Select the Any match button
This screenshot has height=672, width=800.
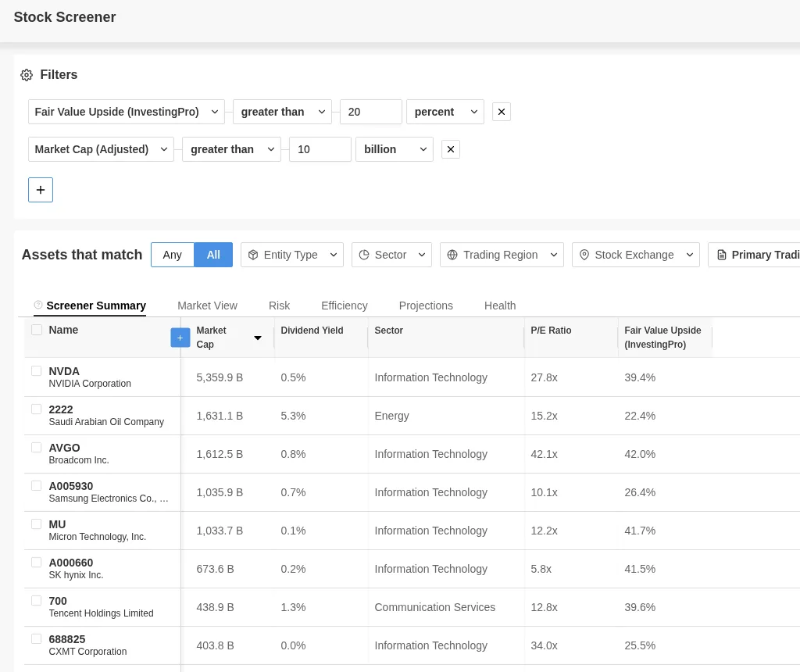pos(173,255)
